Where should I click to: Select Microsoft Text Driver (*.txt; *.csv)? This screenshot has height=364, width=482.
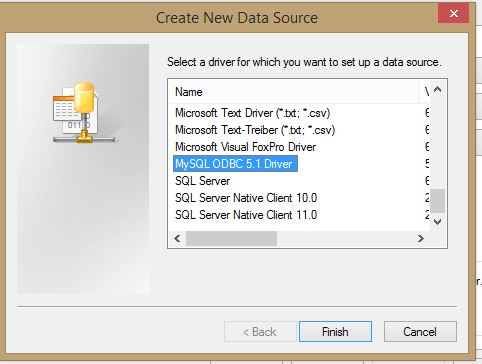coord(253,113)
